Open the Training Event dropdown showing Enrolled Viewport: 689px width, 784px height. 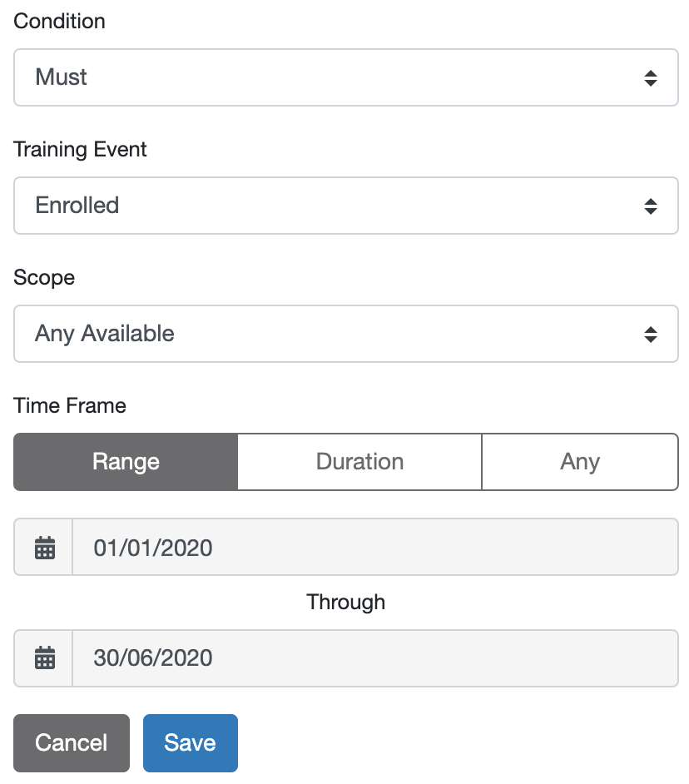tap(346, 206)
